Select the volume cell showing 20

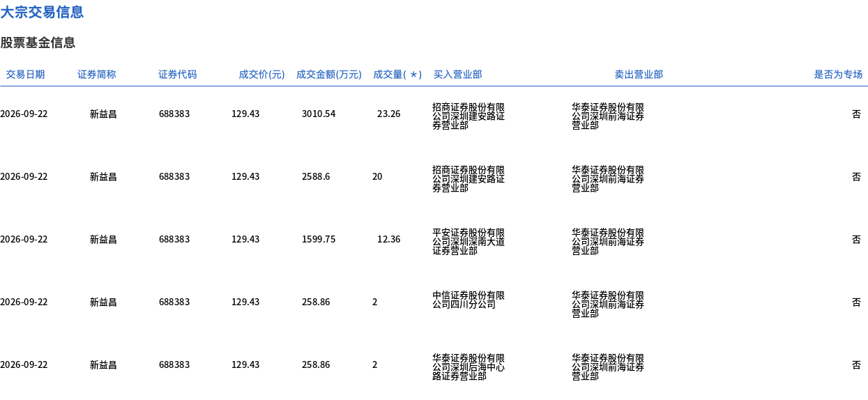point(377,176)
